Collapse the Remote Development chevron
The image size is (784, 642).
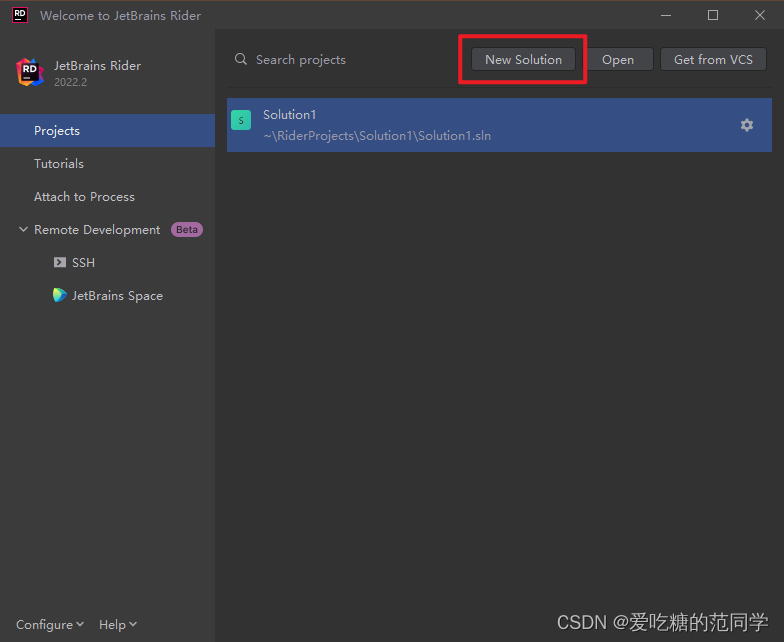(x=23, y=230)
